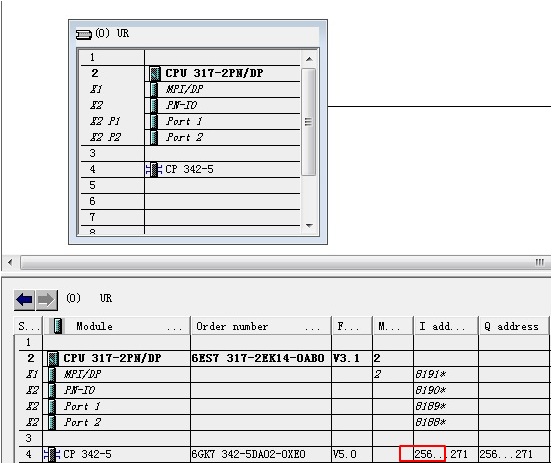
Task: Click PN-IO interface icon in rack window
Action: coord(154,105)
